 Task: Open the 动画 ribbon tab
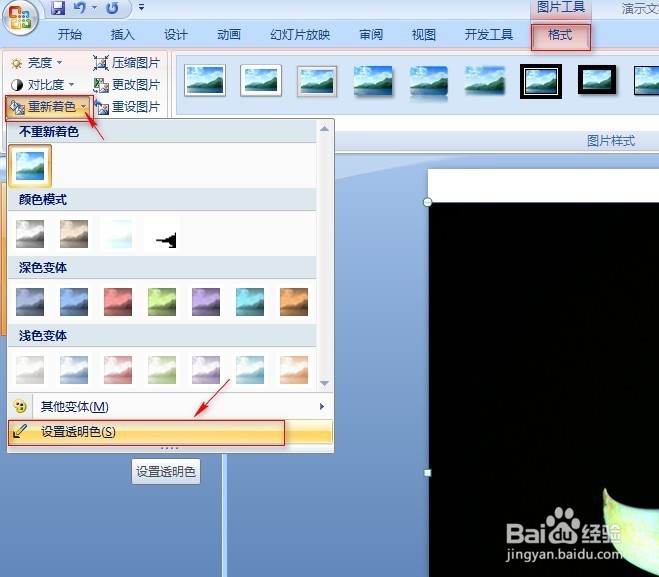pos(229,34)
